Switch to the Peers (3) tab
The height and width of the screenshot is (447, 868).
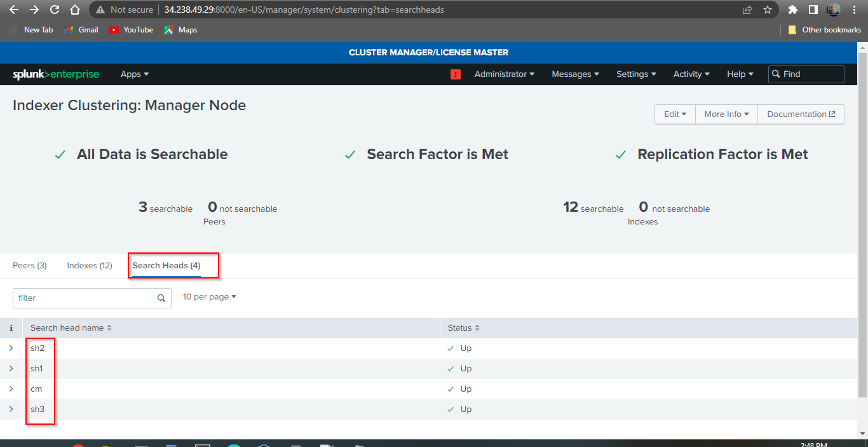[29, 265]
